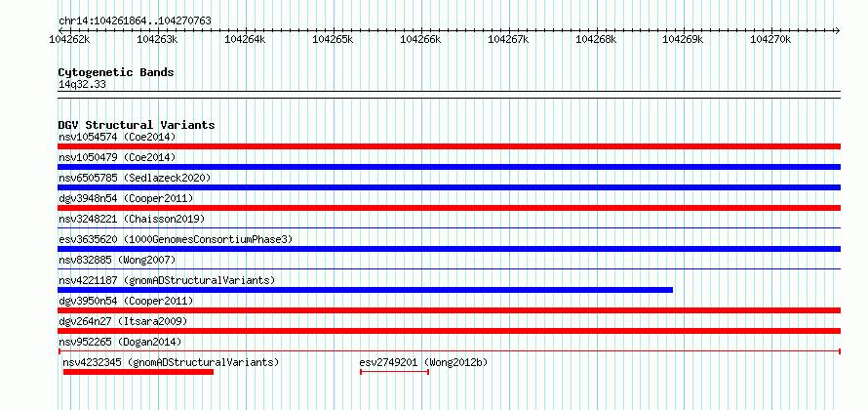Click the 104266k ruler position label
The image size is (868, 410).
[x=420, y=39]
